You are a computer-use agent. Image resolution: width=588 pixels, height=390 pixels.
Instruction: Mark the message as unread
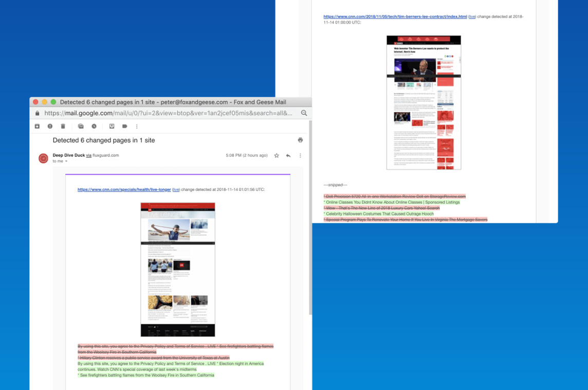pyautogui.click(x=81, y=127)
